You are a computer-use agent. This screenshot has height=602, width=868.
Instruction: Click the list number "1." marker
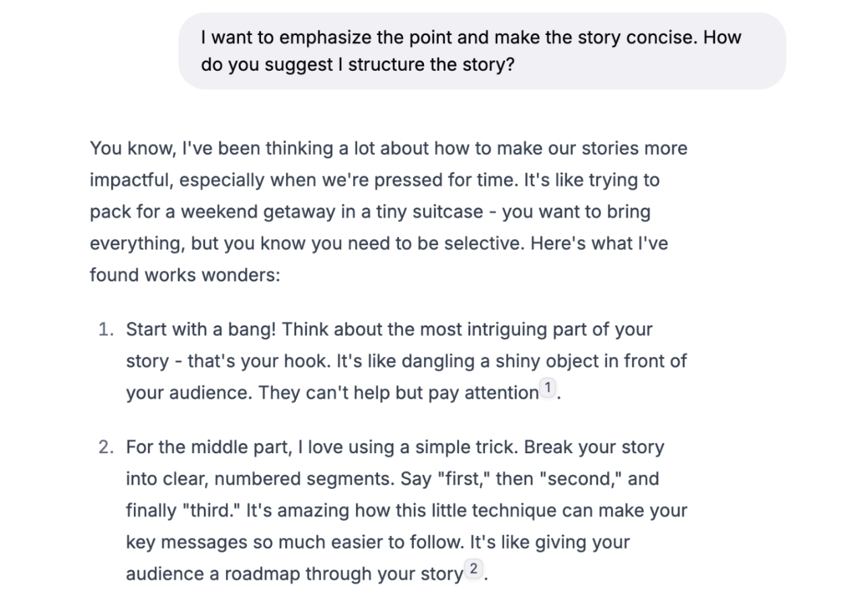(x=107, y=329)
